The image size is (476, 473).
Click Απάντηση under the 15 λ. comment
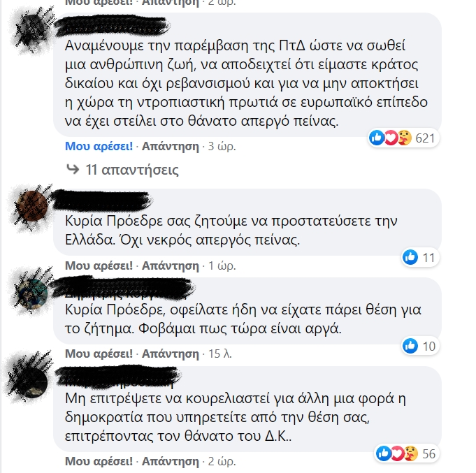(x=171, y=354)
